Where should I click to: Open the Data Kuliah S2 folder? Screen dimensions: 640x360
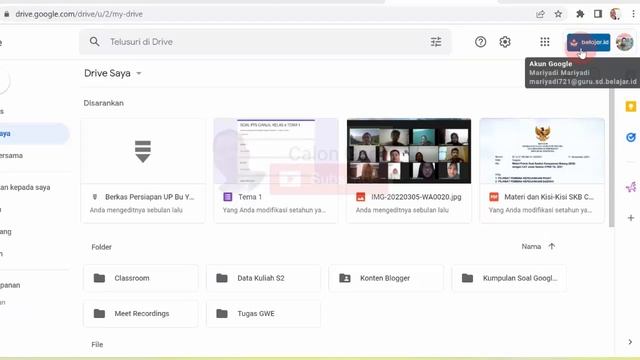tap(264, 278)
